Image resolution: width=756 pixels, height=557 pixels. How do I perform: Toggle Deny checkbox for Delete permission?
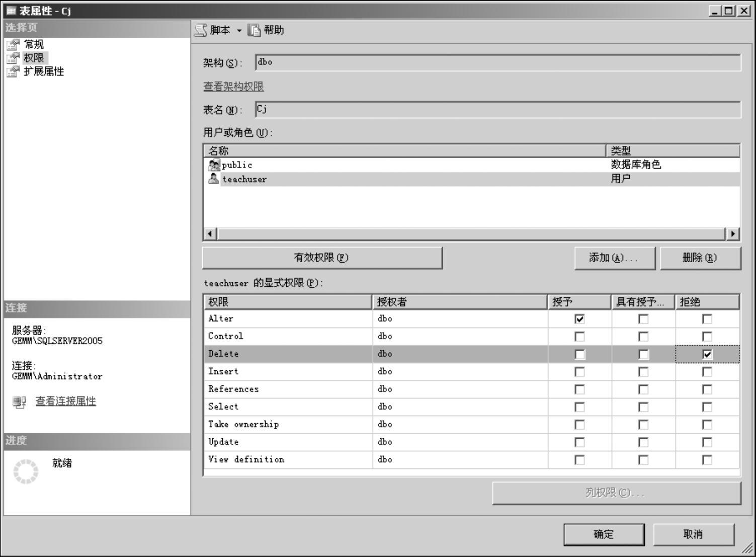707,354
